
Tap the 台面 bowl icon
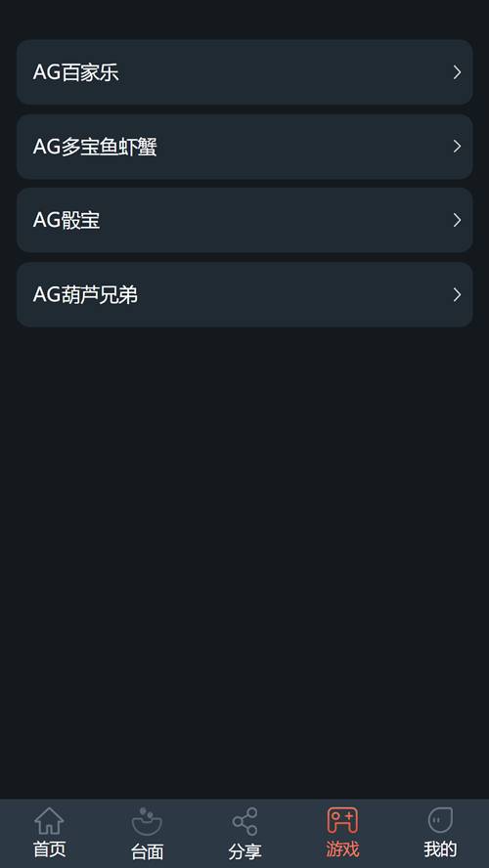(x=147, y=821)
